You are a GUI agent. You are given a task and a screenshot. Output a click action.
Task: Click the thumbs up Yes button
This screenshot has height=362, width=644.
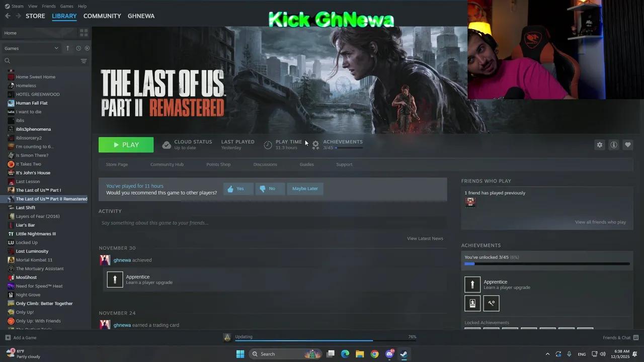pyautogui.click(x=238, y=189)
